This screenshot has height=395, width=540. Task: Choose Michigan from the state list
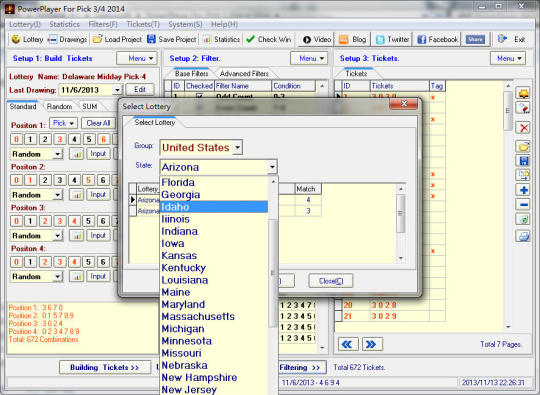pyautogui.click(x=214, y=329)
